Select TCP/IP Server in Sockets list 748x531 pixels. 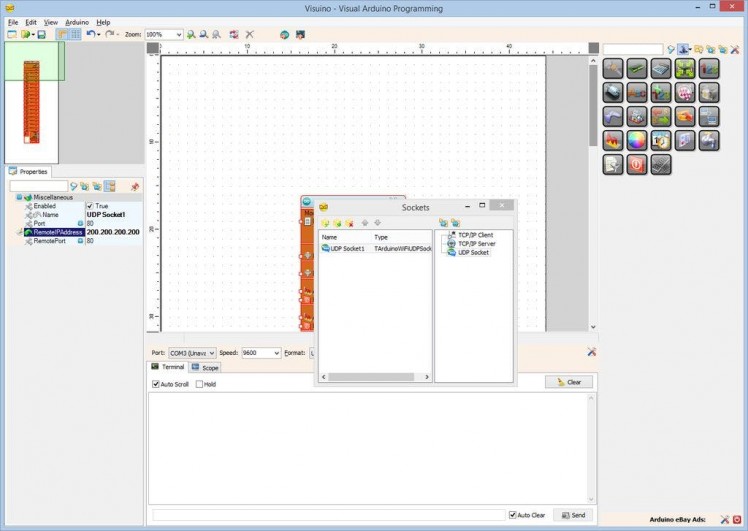pos(476,243)
